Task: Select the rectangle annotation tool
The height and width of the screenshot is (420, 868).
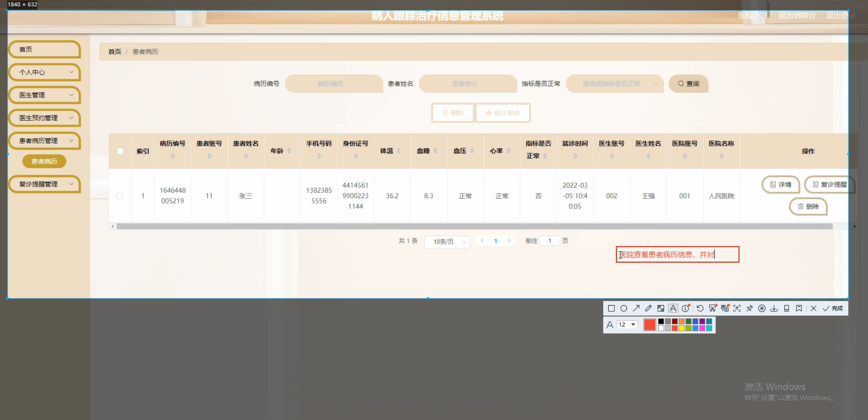Action: pos(611,308)
